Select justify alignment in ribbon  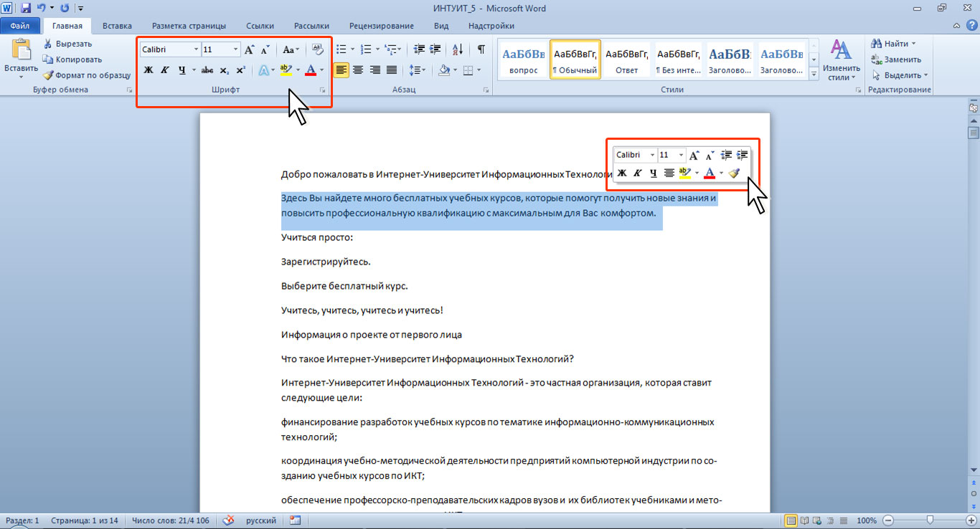[392, 70]
